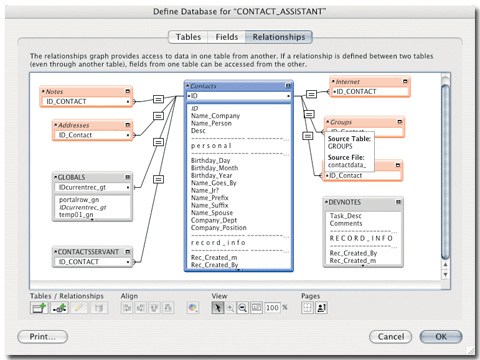Click the portalrow_gn field in GLOBALS
Image resolution: width=480 pixels, height=360 pixels.
tap(79, 200)
